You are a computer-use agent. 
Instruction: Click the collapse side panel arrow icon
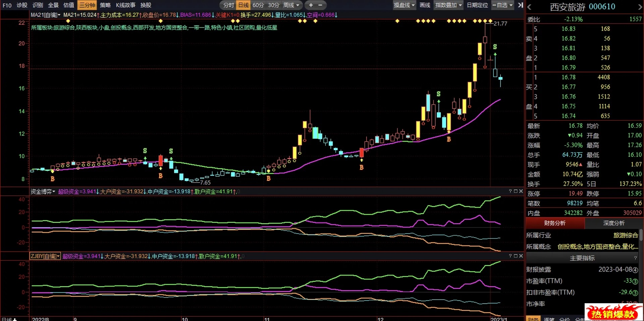520,5
